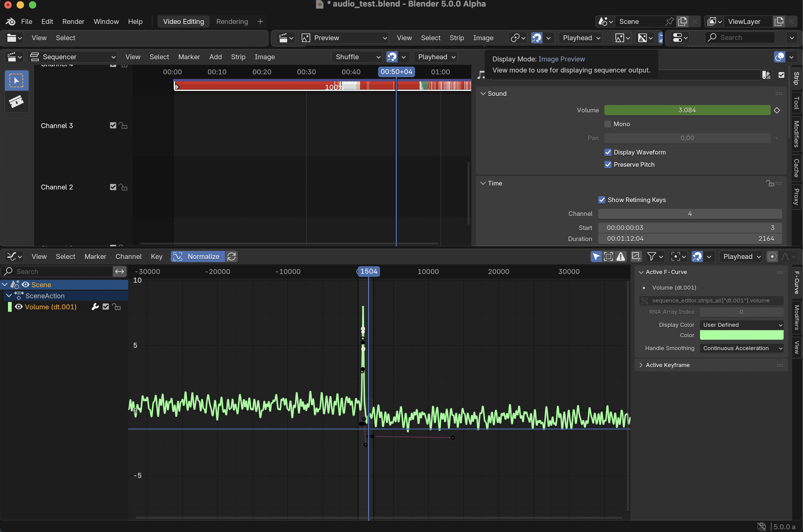Hide the Volume (dt.001) curve via its eye icon
Screen dimensions: 803x532
tap(19, 307)
